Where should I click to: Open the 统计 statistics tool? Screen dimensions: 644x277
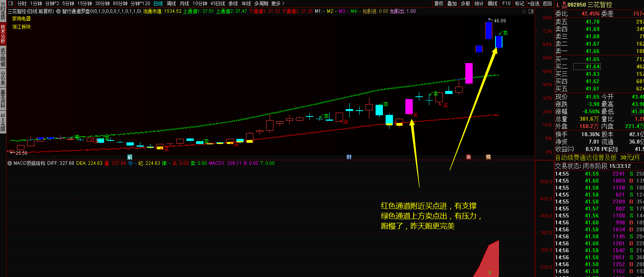(x=479, y=3)
